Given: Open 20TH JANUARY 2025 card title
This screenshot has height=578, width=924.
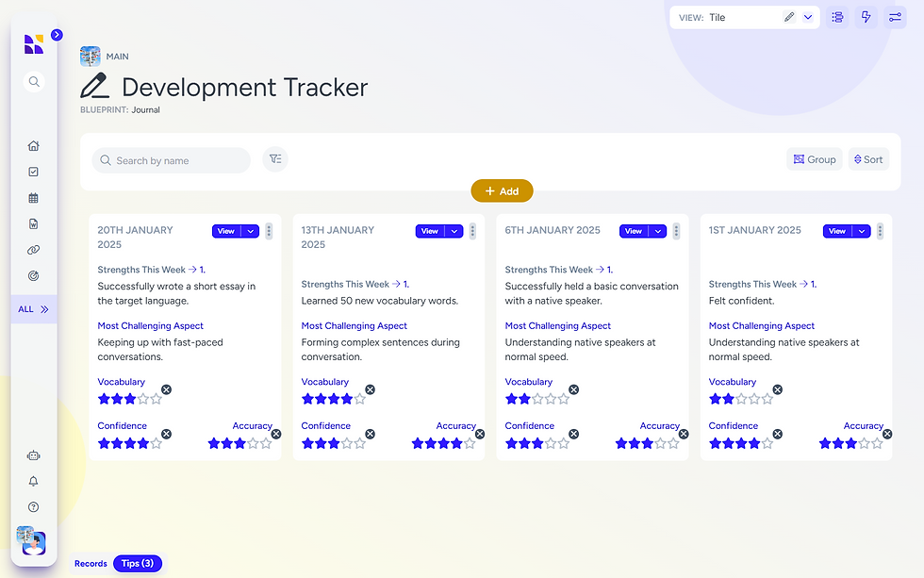Looking at the screenshot, I should pyautogui.click(x=136, y=237).
